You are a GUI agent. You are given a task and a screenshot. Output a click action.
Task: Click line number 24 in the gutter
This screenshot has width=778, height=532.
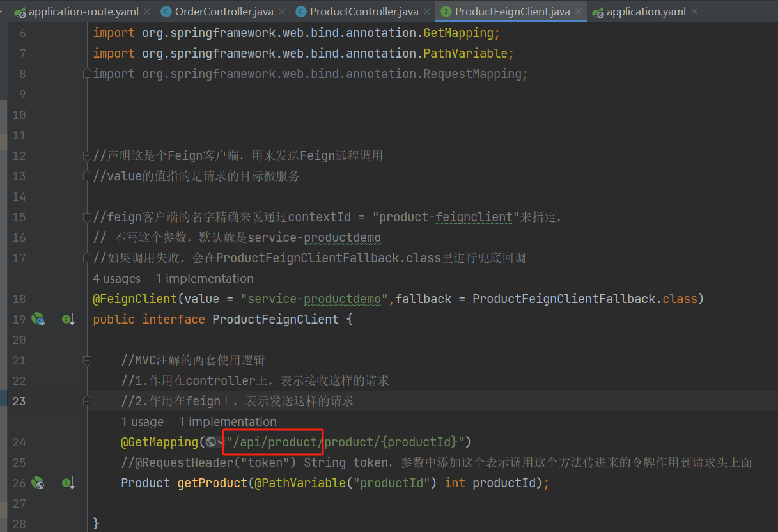pyautogui.click(x=19, y=442)
